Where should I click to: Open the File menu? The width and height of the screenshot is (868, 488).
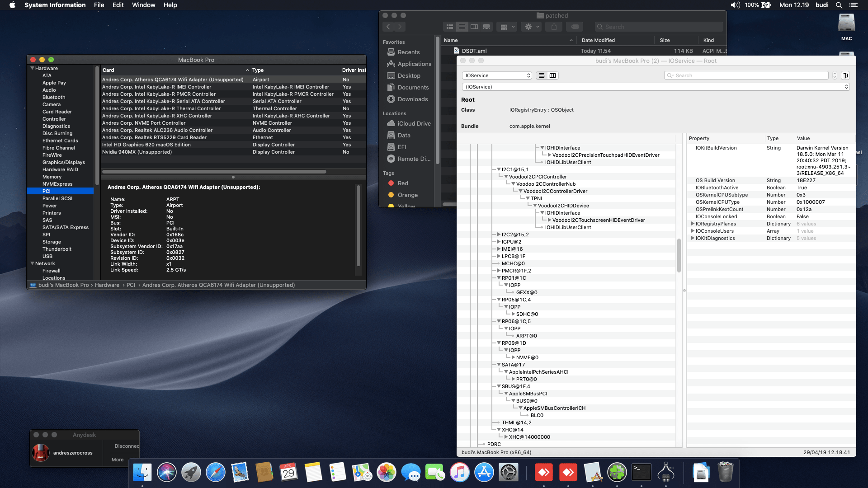pyautogui.click(x=99, y=5)
